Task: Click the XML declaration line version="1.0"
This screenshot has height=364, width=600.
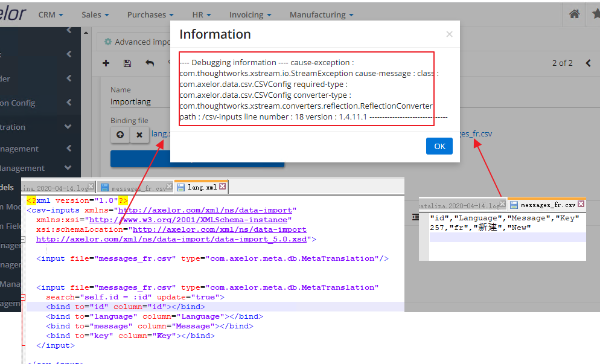Action: coord(77,200)
